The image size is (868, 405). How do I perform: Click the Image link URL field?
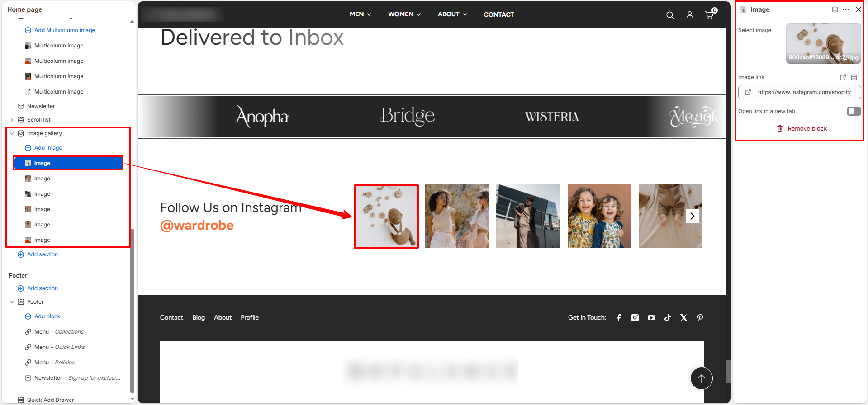(x=800, y=92)
